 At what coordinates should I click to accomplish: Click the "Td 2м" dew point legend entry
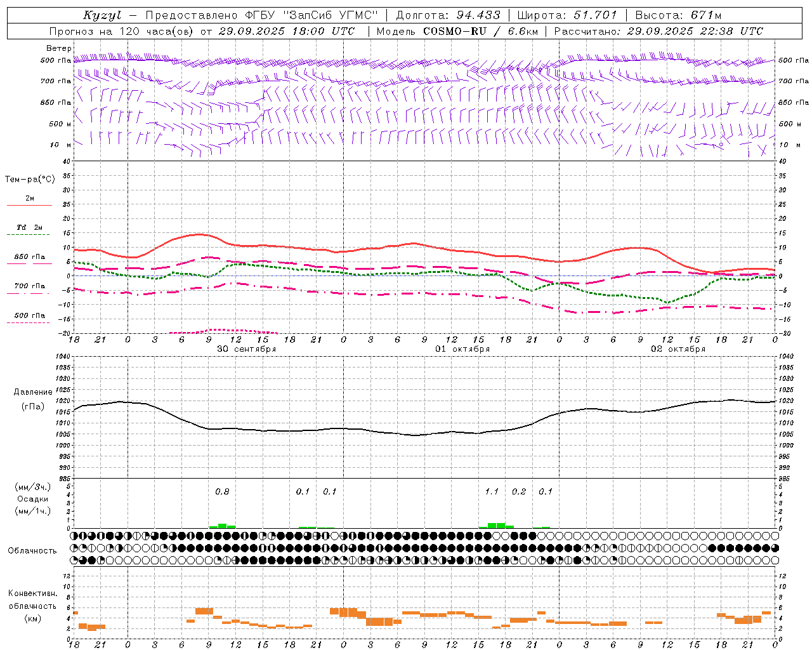30,230
